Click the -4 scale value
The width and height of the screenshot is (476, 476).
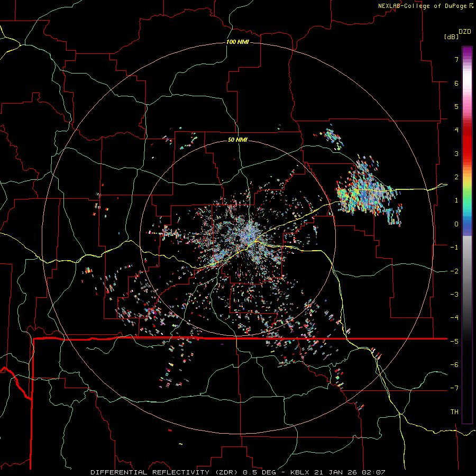click(x=454, y=318)
